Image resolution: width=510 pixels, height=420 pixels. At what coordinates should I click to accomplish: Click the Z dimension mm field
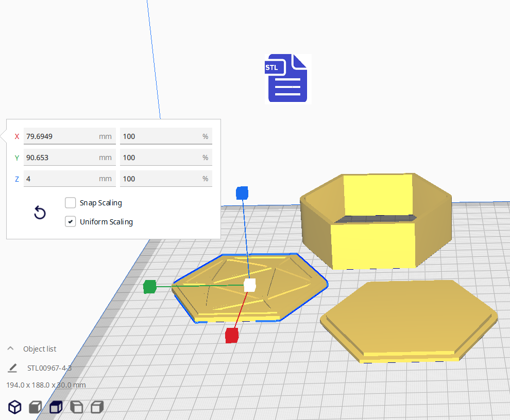[61, 179]
